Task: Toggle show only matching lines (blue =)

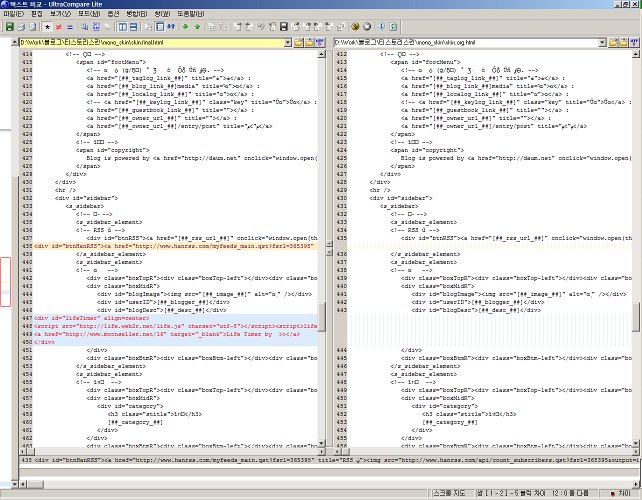Action: pyautogui.click(x=70, y=27)
